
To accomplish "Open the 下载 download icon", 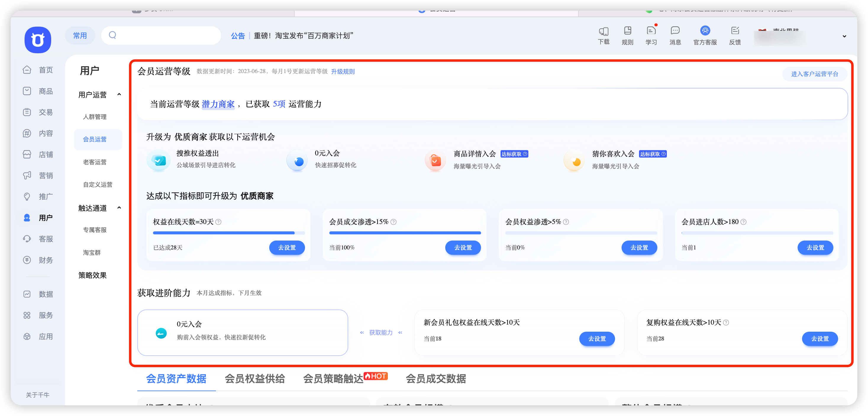I will click(604, 31).
